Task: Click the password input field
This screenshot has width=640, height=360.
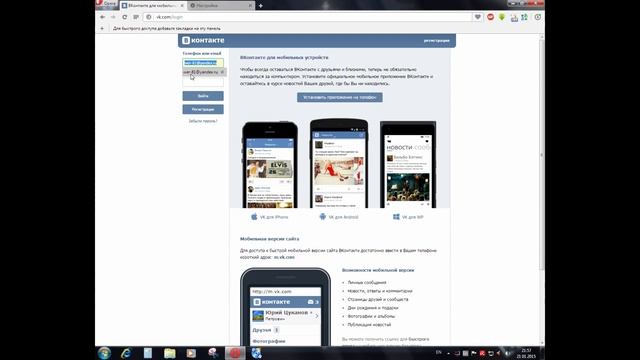Action: click(203, 82)
